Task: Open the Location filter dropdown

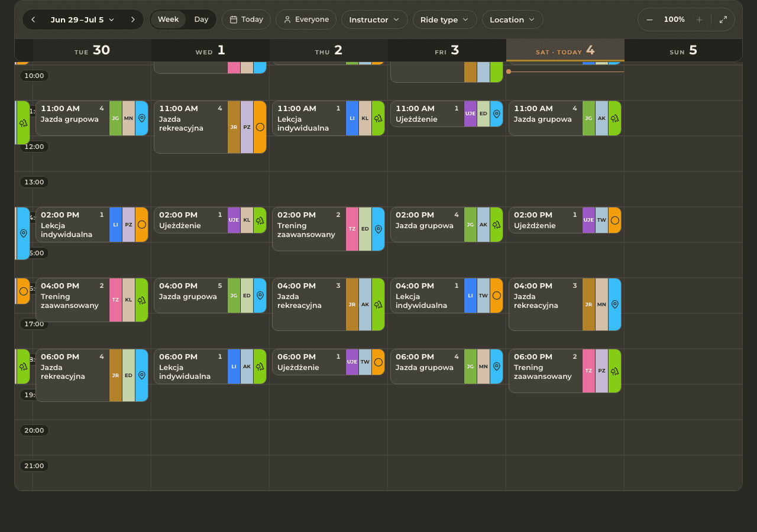Action: [x=512, y=20]
